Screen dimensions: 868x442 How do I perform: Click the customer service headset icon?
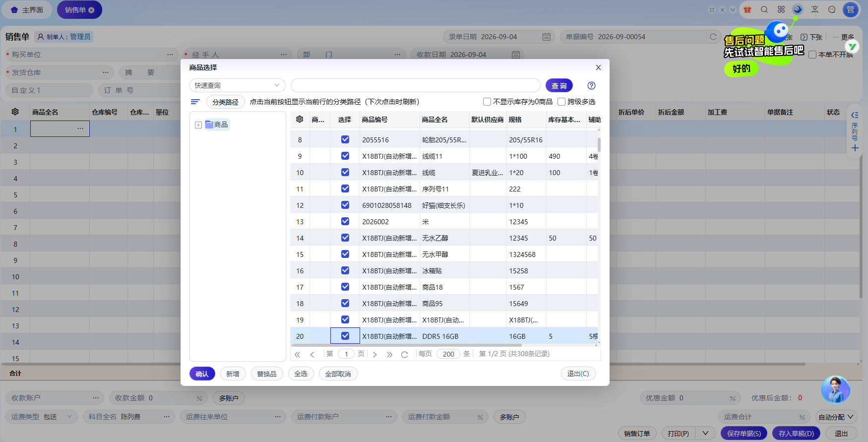pos(815,9)
